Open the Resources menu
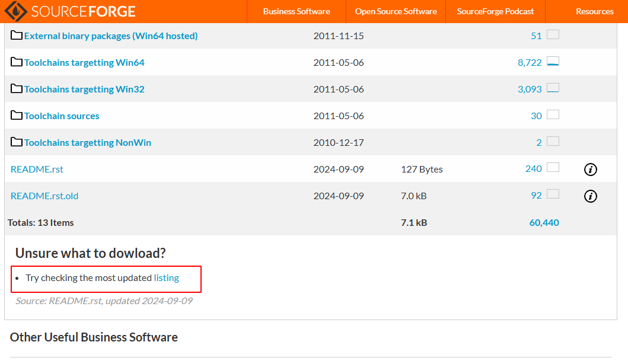This screenshot has width=628, height=364. tap(594, 11)
